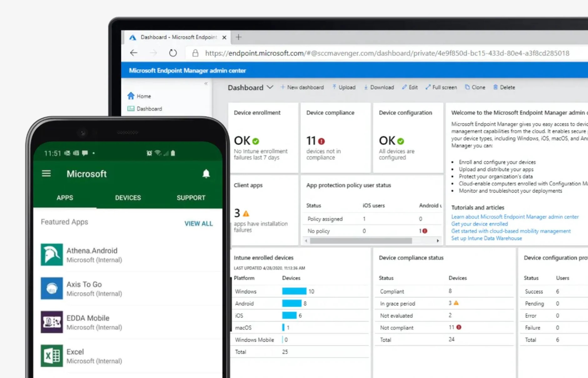Open the Excel app icon
The width and height of the screenshot is (588, 378).
point(52,356)
